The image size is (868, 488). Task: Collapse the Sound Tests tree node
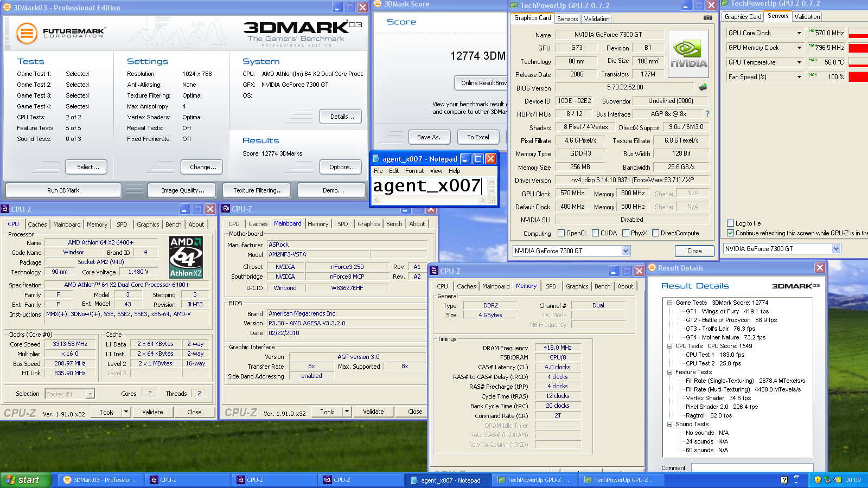(x=669, y=424)
